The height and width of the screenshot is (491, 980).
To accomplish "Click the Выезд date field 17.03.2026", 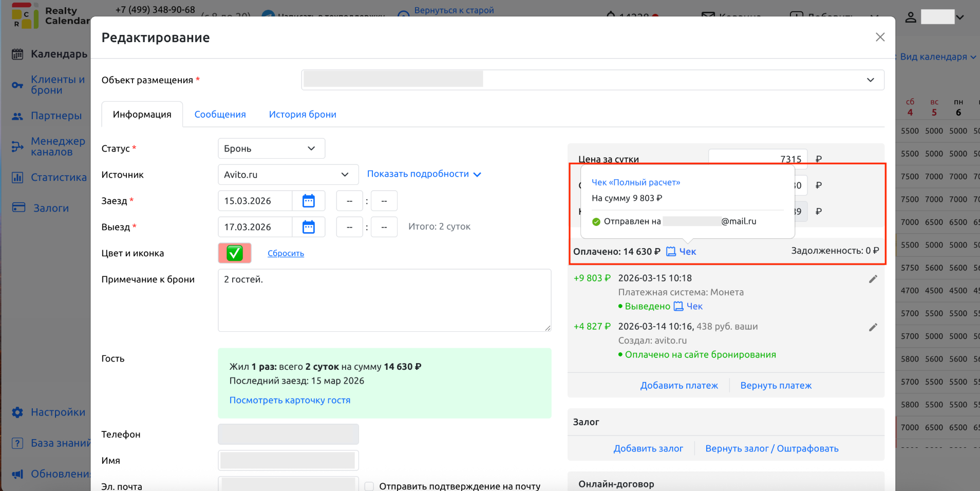I will pyautogui.click(x=255, y=227).
